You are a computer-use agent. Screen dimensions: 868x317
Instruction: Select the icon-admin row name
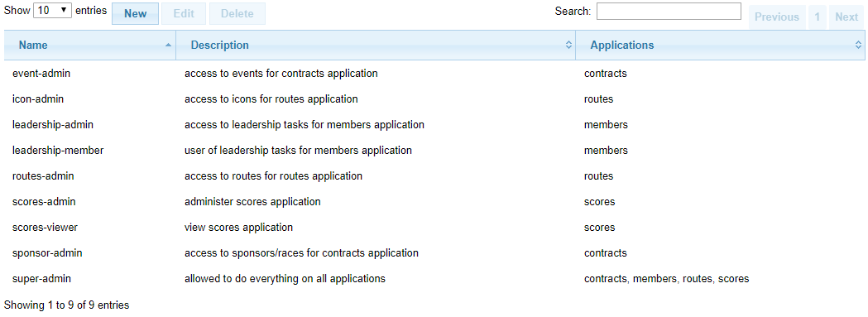37,99
